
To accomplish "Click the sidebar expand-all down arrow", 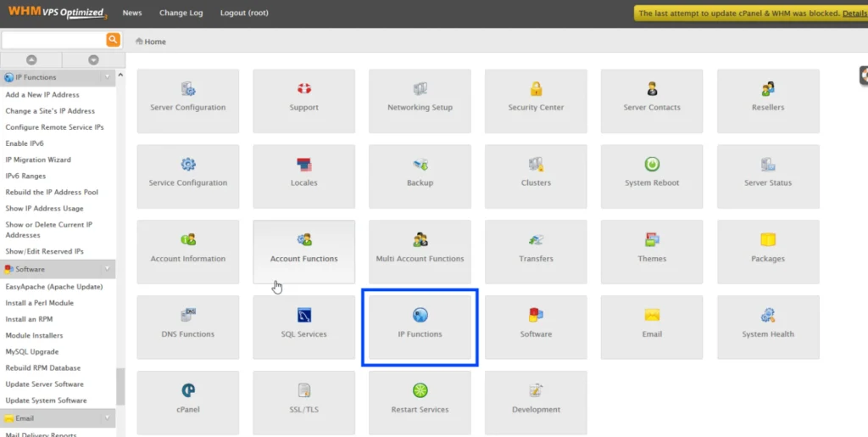I will click(x=93, y=59).
